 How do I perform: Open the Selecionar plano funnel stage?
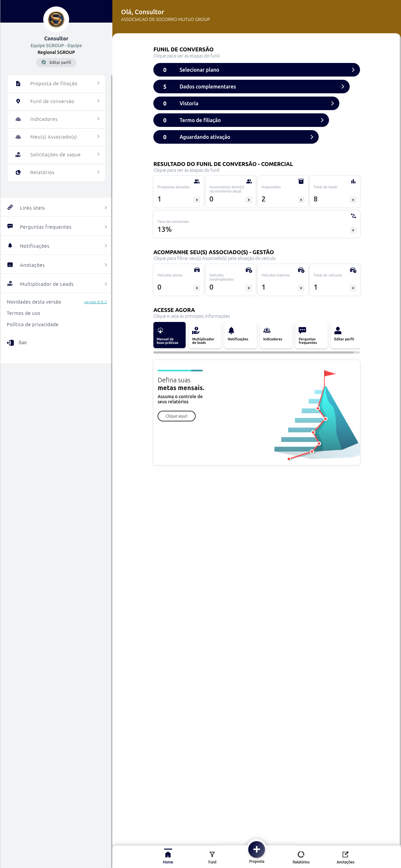(256, 70)
